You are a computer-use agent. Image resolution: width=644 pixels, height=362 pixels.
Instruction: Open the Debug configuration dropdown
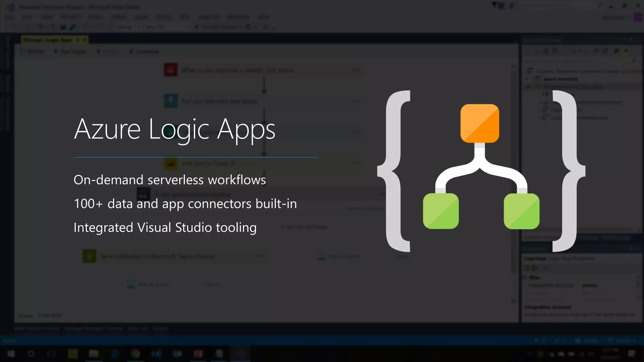(128, 27)
